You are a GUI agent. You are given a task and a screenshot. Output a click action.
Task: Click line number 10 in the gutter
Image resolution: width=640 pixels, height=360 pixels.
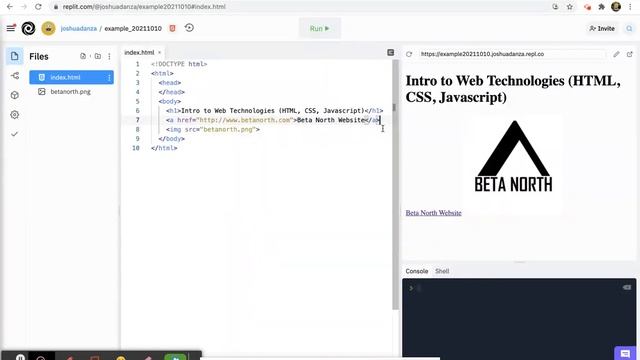pyautogui.click(x=136, y=148)
